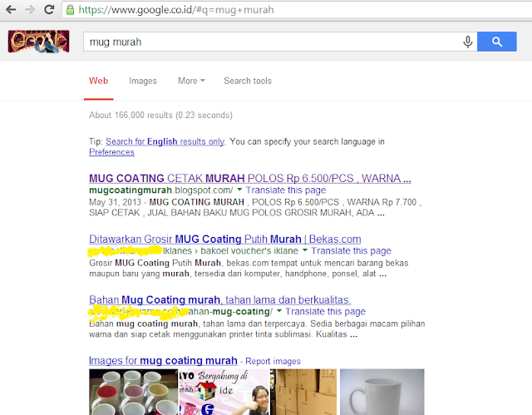
Task: Click the browser forward arrow
Action: point(30,9)
